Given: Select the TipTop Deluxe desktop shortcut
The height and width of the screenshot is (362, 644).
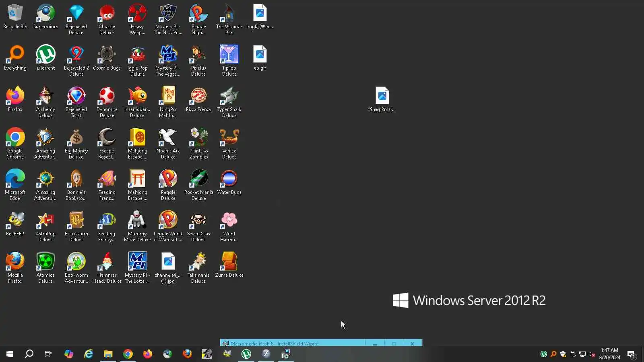Looking at the screenshot, I should tap(229, 61).
